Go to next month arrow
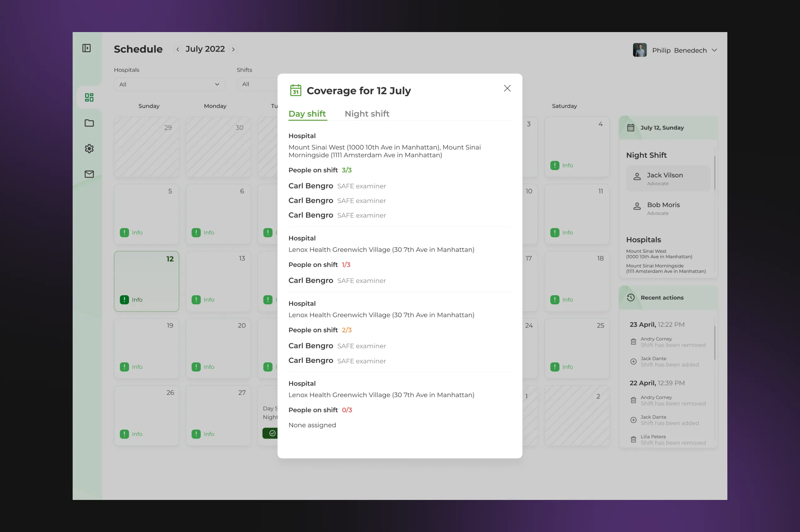Viewport: 800px width, 532px height. click(x=233, y=50)
